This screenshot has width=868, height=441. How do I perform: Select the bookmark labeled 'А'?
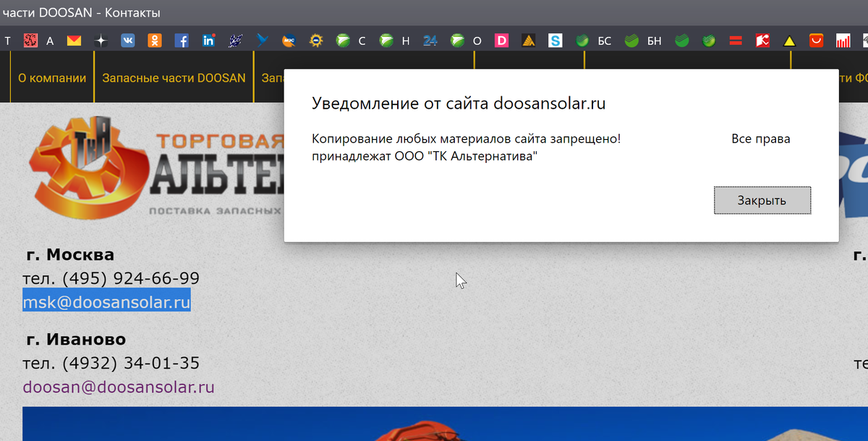pyautogui.click(x=49, y=41)
